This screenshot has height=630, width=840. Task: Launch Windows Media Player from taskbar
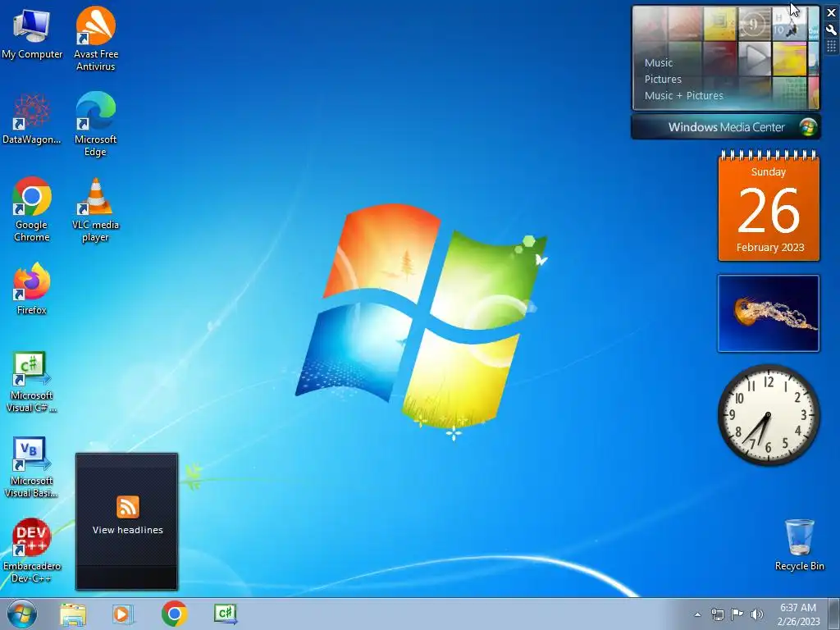pos(123,614)
